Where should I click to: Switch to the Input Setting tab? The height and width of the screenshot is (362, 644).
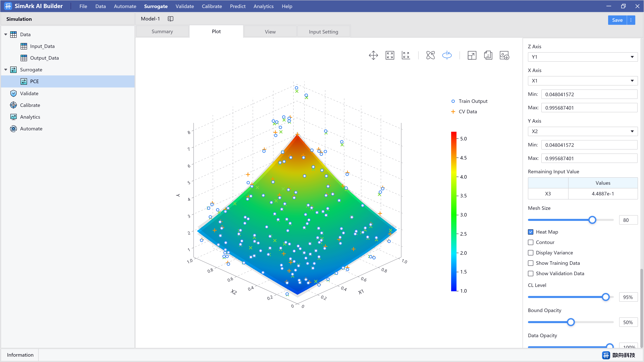(x=324, y=32)
